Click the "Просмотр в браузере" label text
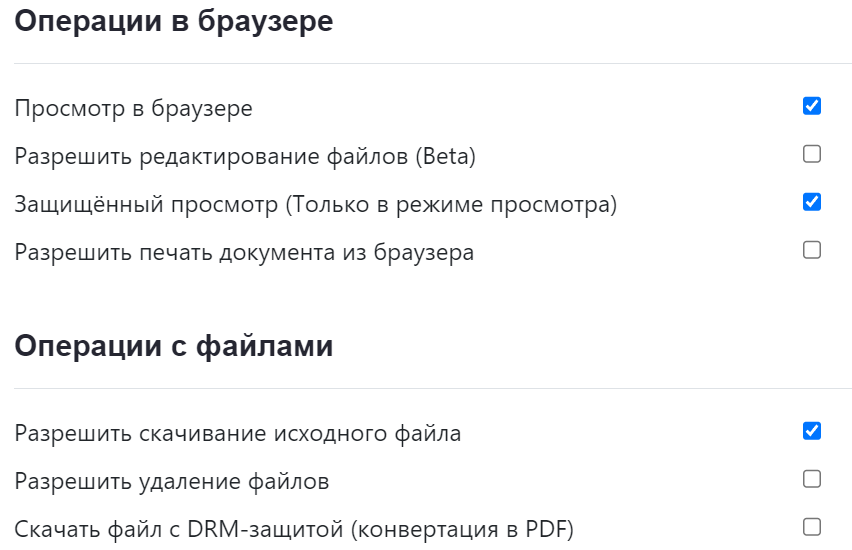 [133, 108]
